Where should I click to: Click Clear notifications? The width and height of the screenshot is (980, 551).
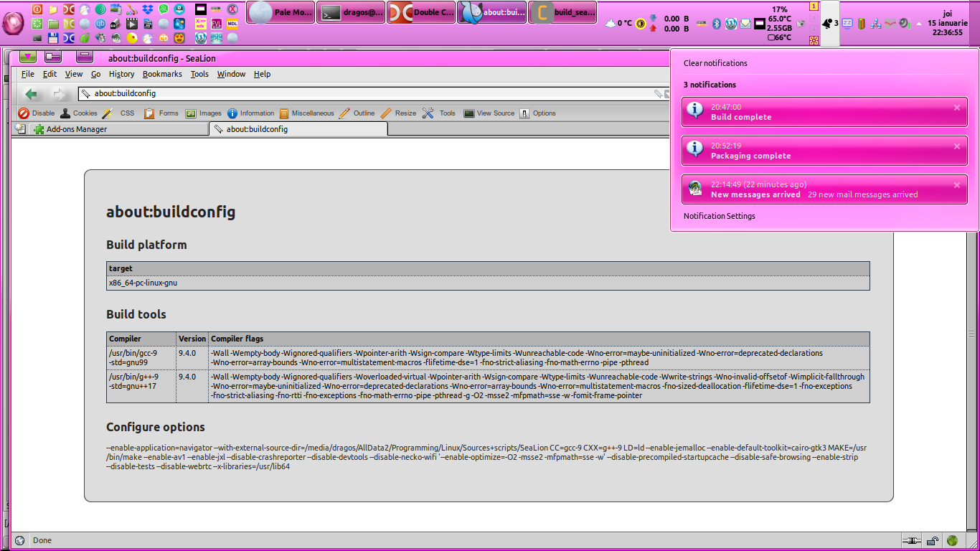pos(715,63)
